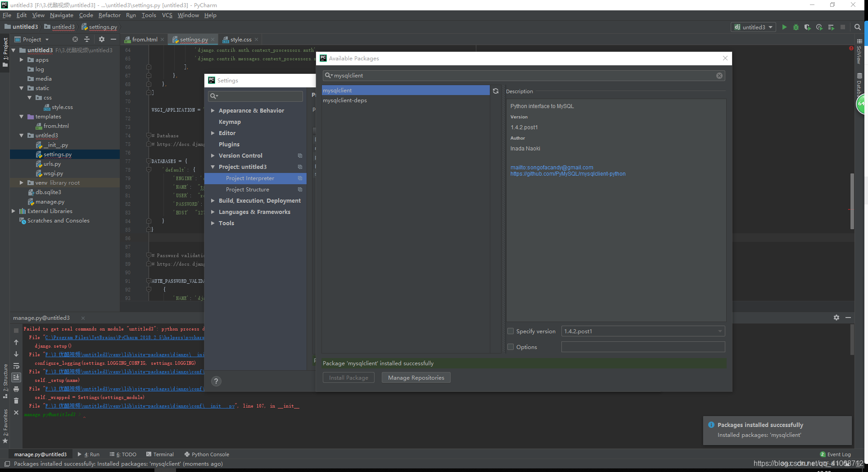Image resolution: width=868 pixels, height=472 pixels.
Task: Open the Python Console tab
Action: pyautogui.click(x=207, y=454)
